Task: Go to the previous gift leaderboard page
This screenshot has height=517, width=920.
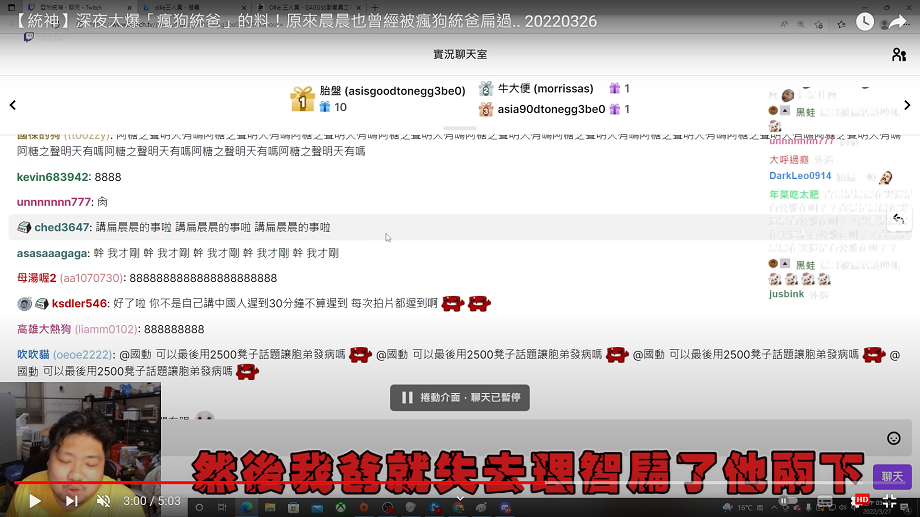Action: [13, 105]
